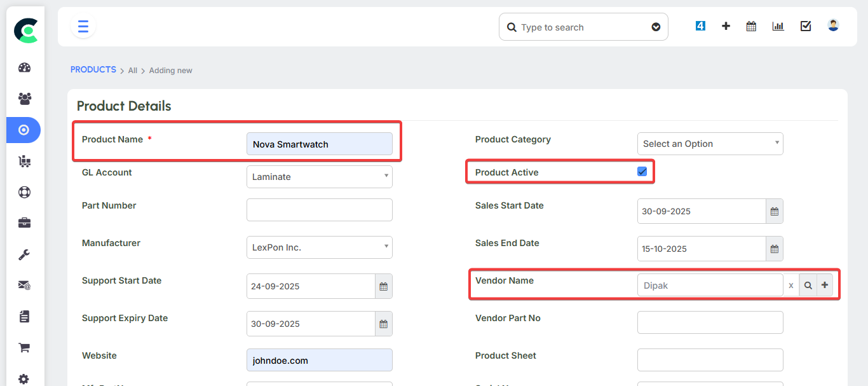Screen dimensions: 868x386
Task: Open the Sales Start Date calendar picker
Action: [774, 211]
